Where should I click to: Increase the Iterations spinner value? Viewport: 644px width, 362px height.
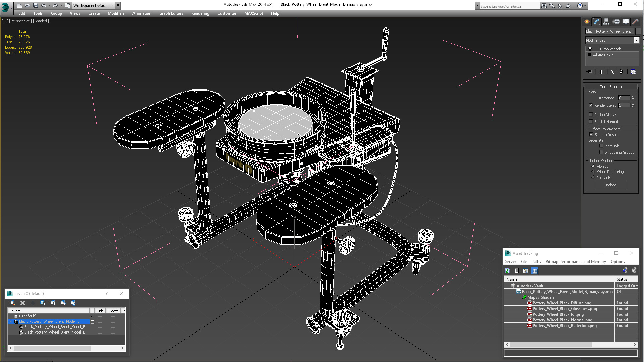point(633,97)
